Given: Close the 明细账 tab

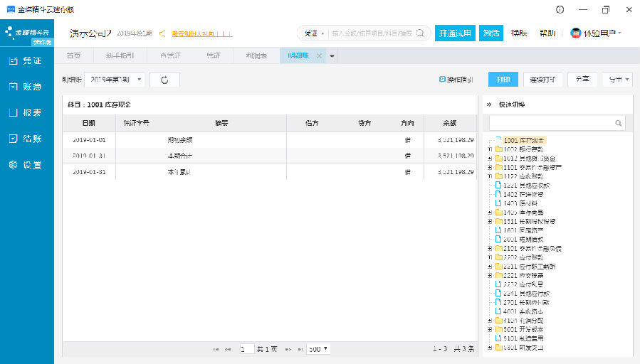Looking at the screenshot, I should [x=319, y=56].
